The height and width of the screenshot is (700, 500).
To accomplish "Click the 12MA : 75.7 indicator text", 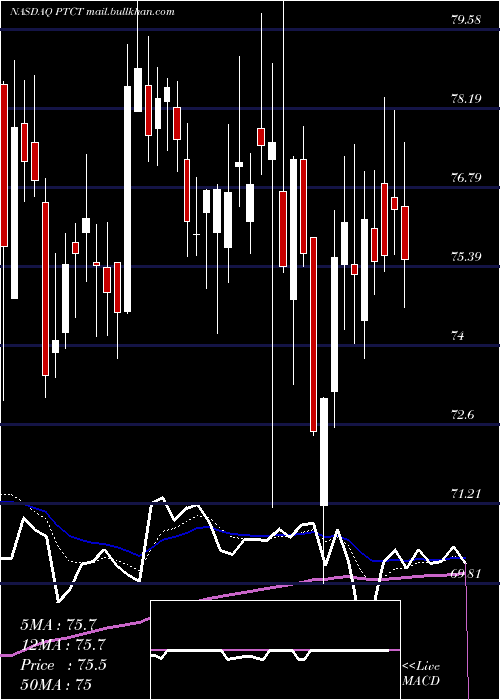I will pyautogui.click(x=63, y=645).
